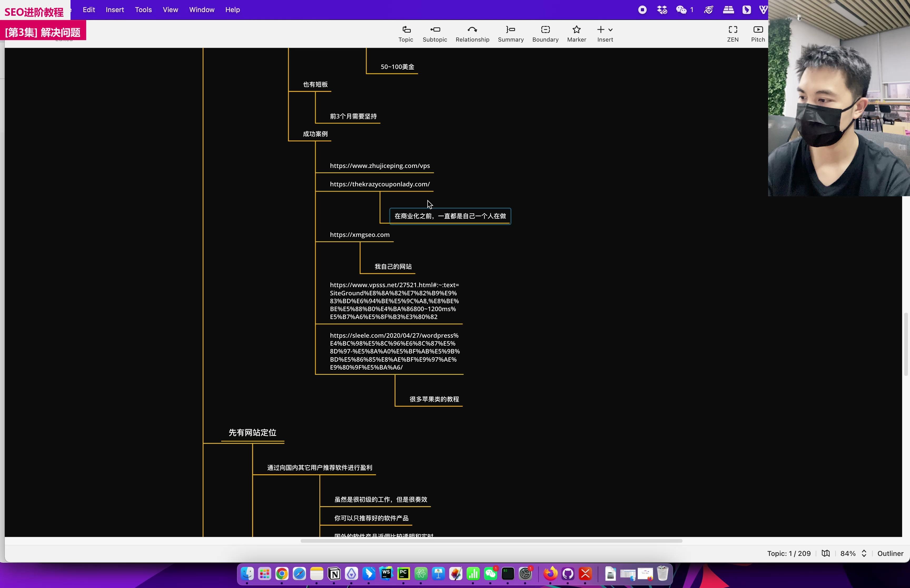Apply a Boundary around topics
Screen dimensions: 910x588
tap(545, 34)
